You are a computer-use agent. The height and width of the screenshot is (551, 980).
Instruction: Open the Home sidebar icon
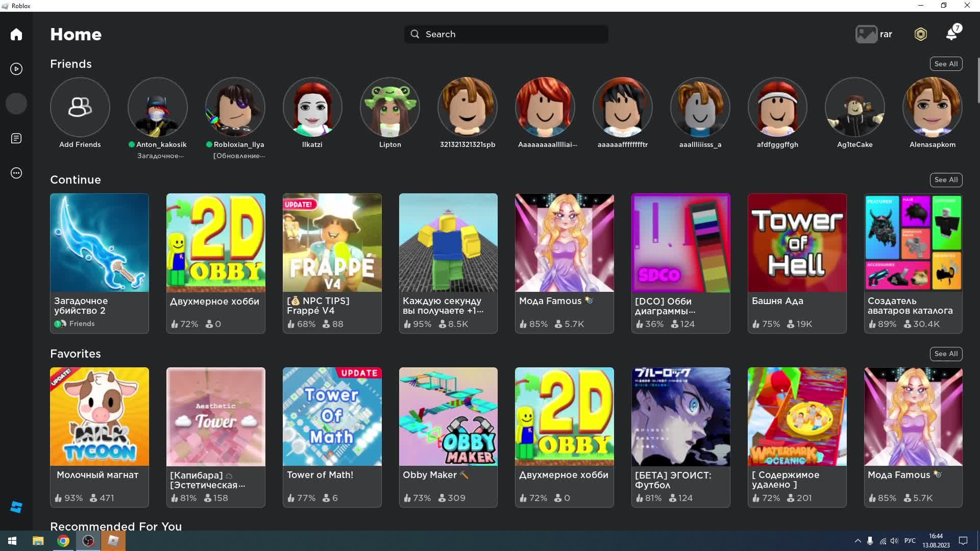point(16,34)
